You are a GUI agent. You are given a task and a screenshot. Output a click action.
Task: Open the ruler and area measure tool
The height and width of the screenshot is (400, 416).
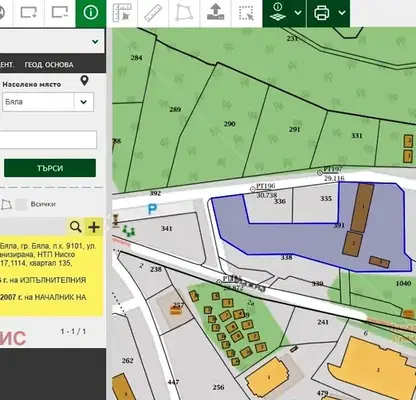(x=122, y=13)
